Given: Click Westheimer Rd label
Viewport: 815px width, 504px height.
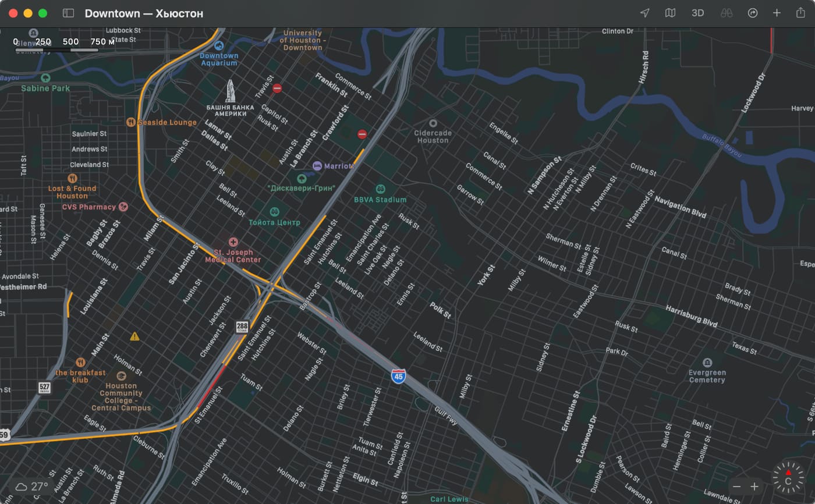Looking at the screenshot, I should click(x=23, y=287).
